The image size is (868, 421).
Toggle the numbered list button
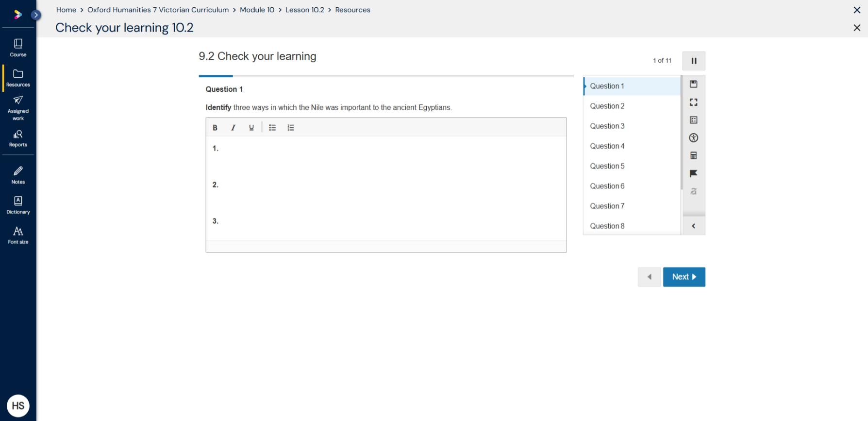[x=291, y=128]
